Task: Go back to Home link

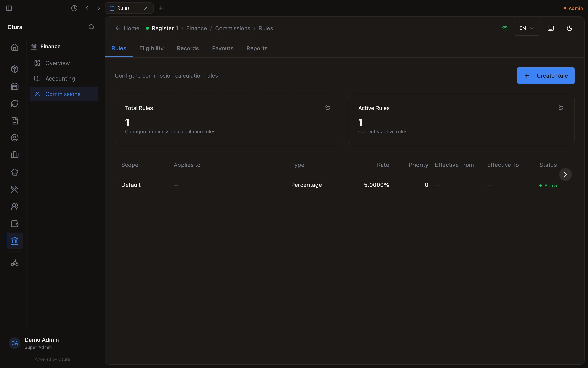Action: tap(127, 28)
